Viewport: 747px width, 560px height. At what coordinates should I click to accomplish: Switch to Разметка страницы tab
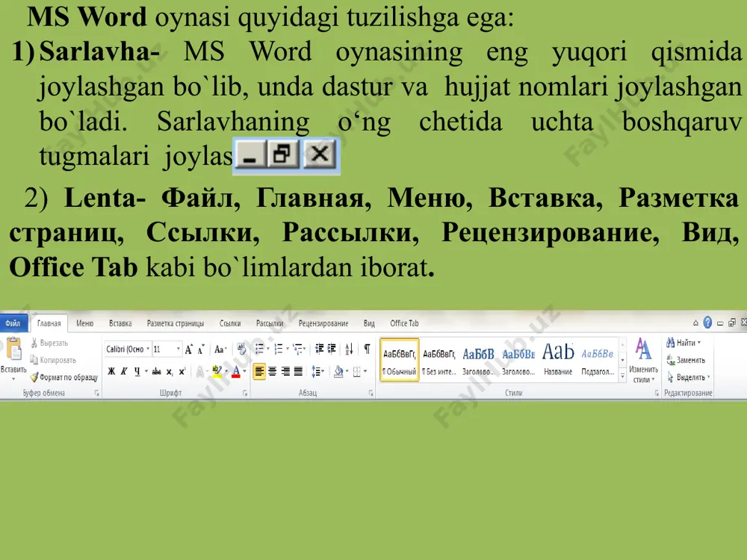tap(176, 323)
